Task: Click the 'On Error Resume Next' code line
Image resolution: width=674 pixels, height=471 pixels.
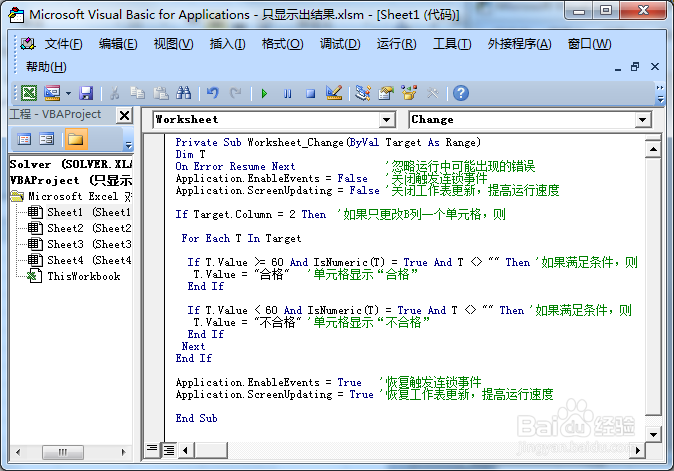Action: 235,166
